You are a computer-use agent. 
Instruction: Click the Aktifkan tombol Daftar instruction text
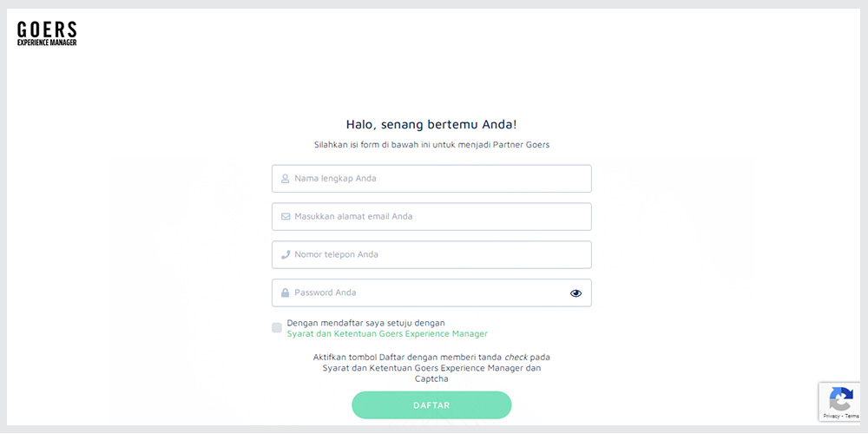(431, 368)
